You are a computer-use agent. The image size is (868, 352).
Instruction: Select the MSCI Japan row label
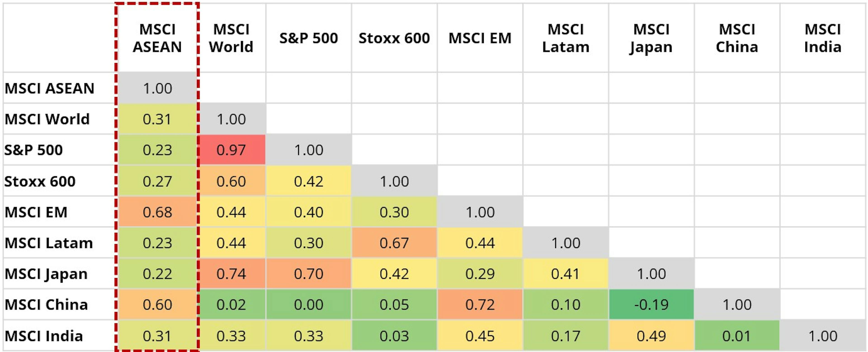46,274
